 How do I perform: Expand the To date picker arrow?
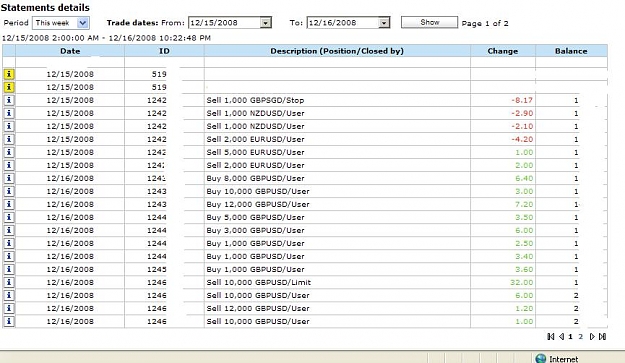[384, 23]
